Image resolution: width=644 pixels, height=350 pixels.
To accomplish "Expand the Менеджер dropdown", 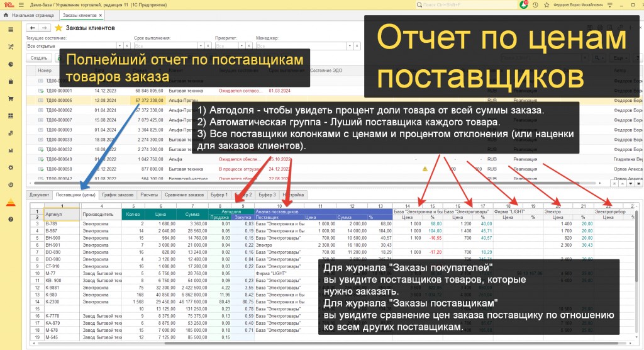I will (x=350, y=46).
